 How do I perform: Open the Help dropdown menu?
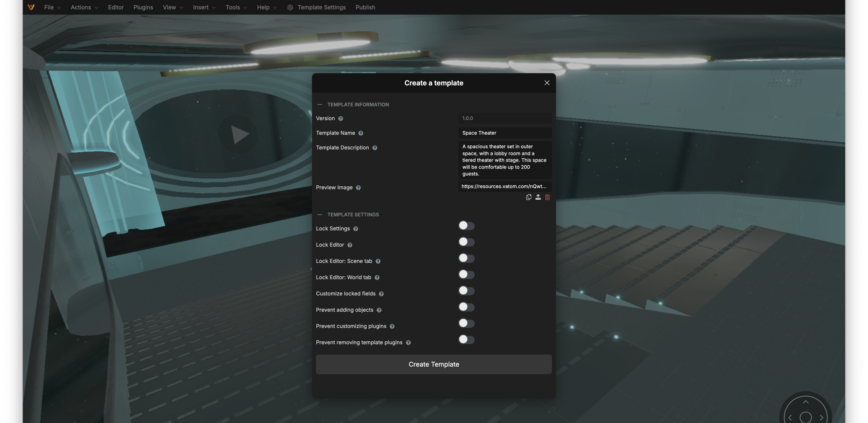[x=267, y=7]
